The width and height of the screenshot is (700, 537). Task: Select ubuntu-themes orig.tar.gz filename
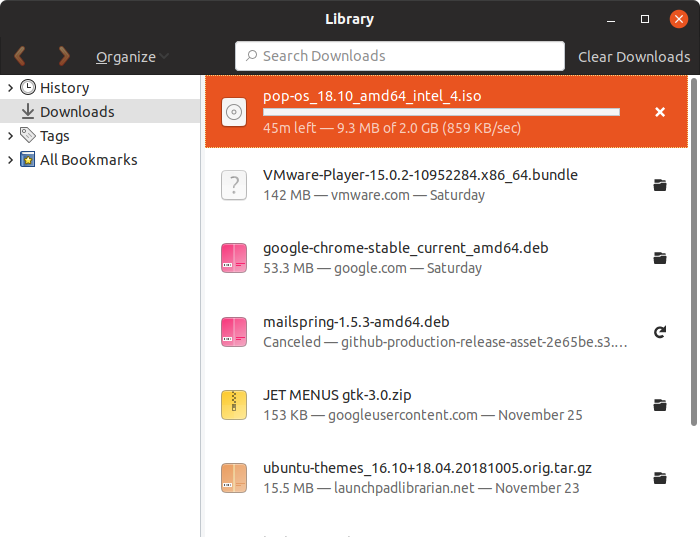pos(427,468)
